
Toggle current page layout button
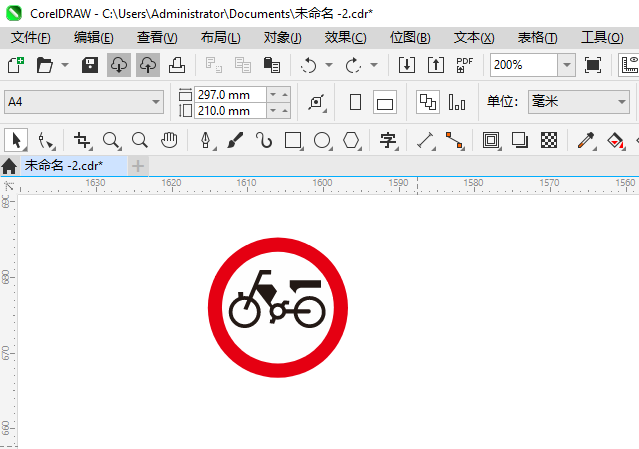coord(457,102)
